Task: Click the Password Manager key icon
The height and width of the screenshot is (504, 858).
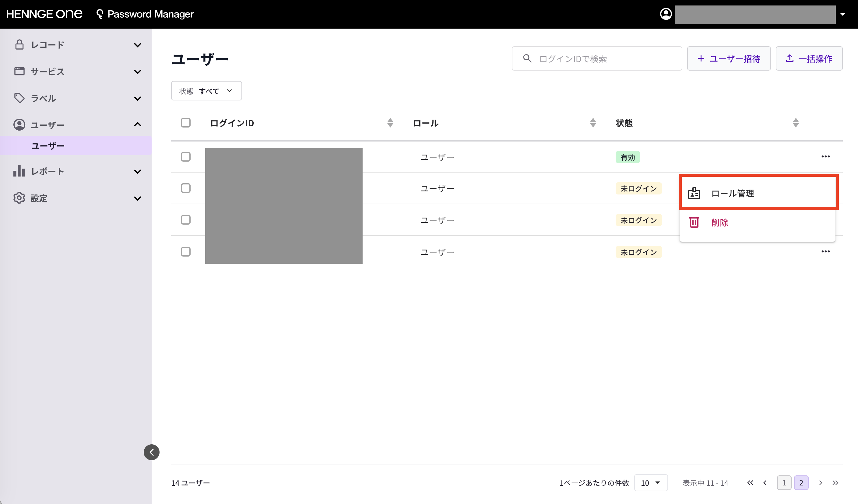Action: tap(100, 14)
